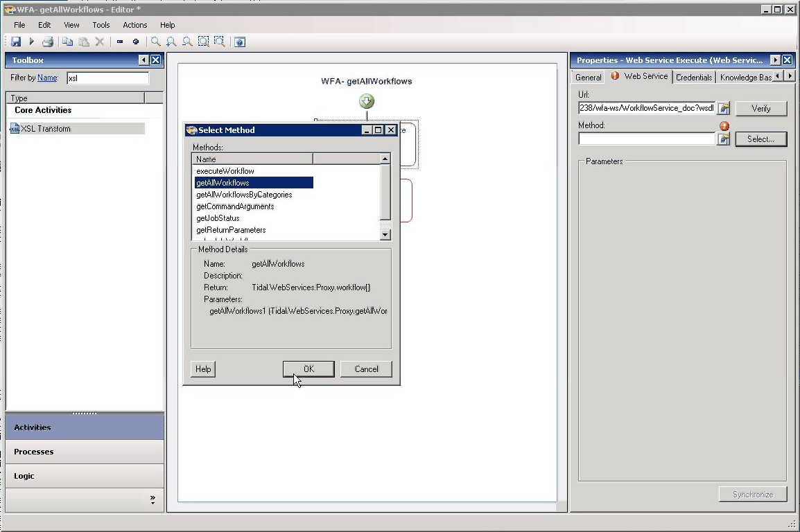This screenshot has width=800, height=532.
Task: Switch to the Credentials tab
Action: pyautogui.click(x=693, y=77)
